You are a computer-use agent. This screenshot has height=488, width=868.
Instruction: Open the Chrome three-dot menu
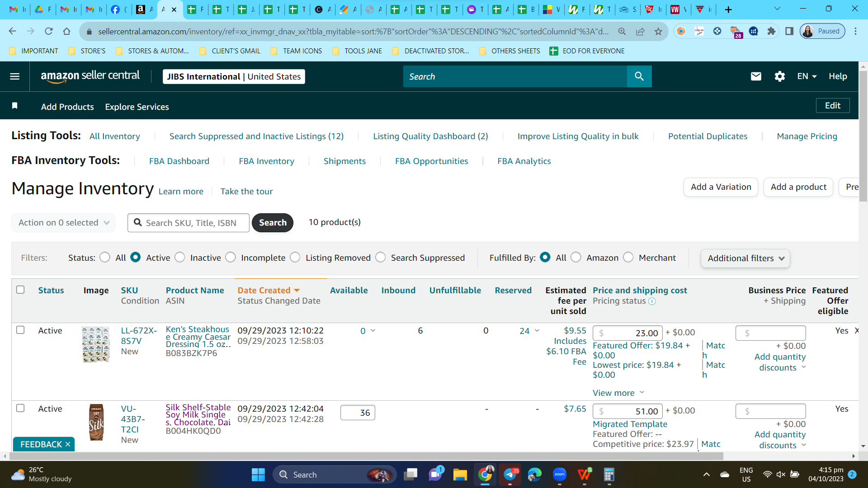pos(855,31)
